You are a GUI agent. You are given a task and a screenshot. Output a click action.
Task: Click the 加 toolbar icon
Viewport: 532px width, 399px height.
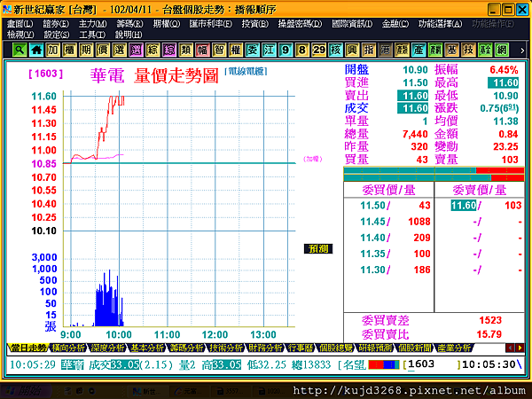(53, 51)
